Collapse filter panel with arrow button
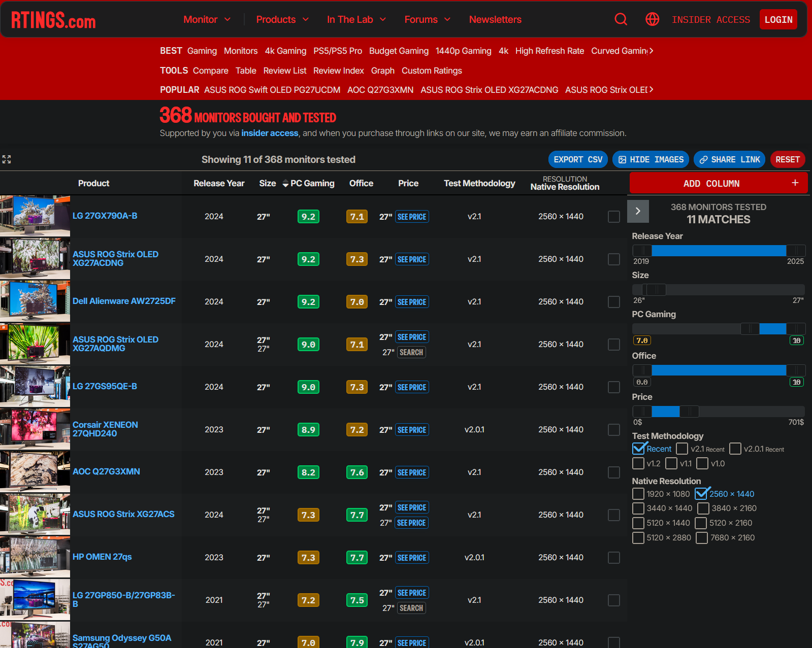This screenshot has height=648, width=812. point(638,211)
